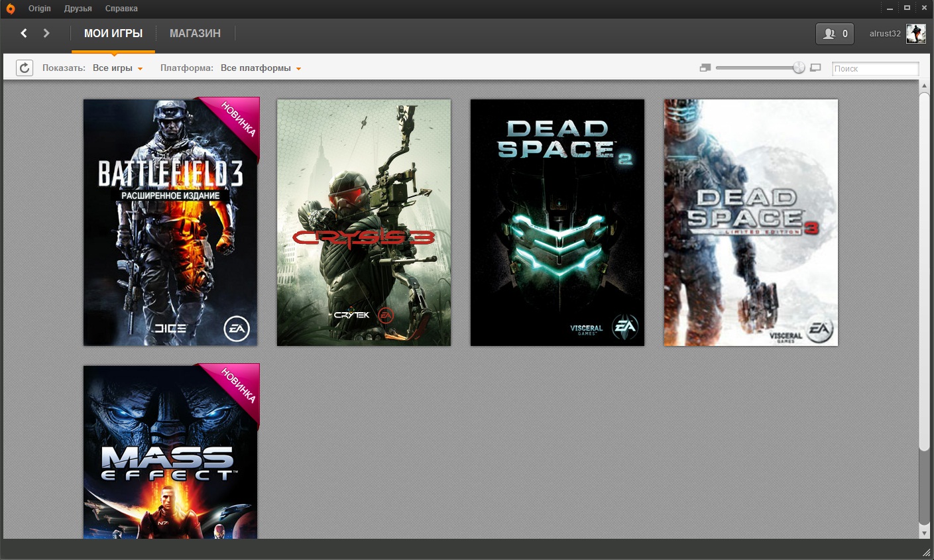The width and height of the screenshot is (934, 560).
Task: Expand the Все платформы dropdown
Action: tap(261, 68)
